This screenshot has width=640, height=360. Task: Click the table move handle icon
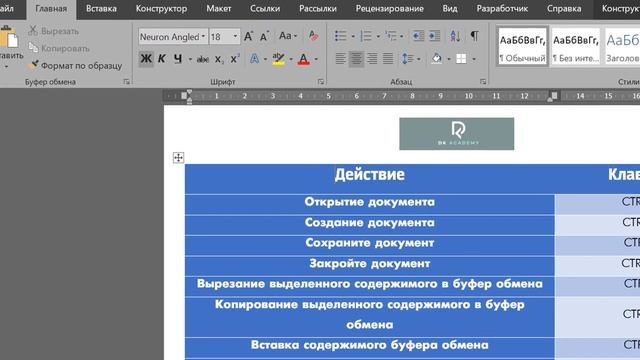pos(178,158)
